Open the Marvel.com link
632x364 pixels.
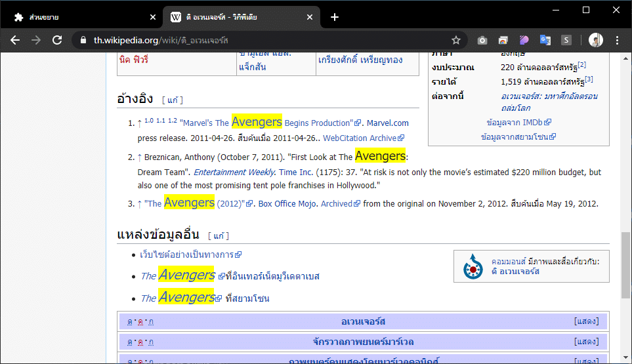pyautogui.click(x=387, y=123)
